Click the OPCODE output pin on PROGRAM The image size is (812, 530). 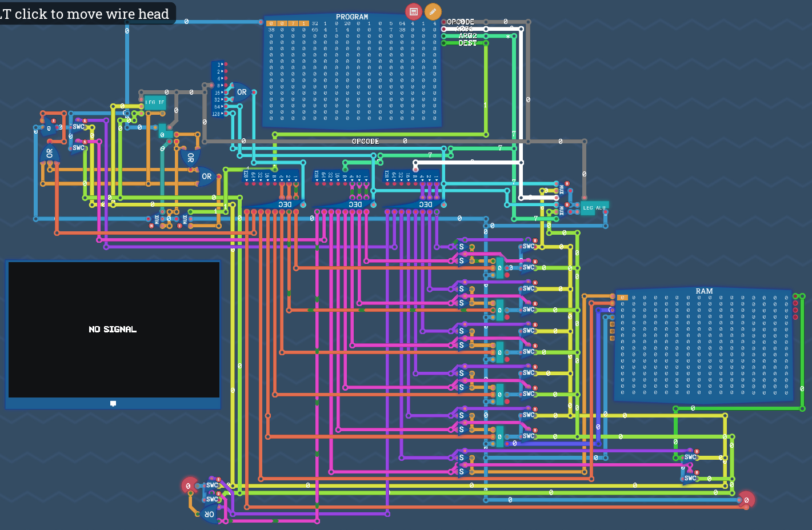click(444, 22)
